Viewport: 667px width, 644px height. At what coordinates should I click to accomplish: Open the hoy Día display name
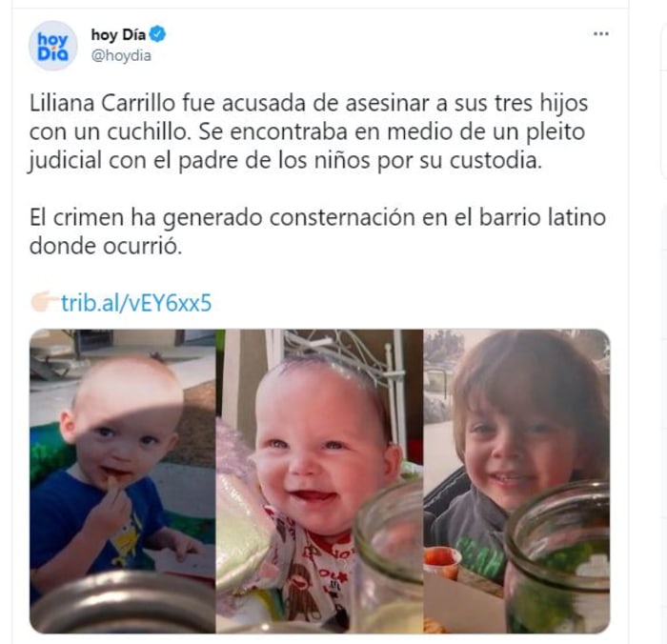[118, 34]
